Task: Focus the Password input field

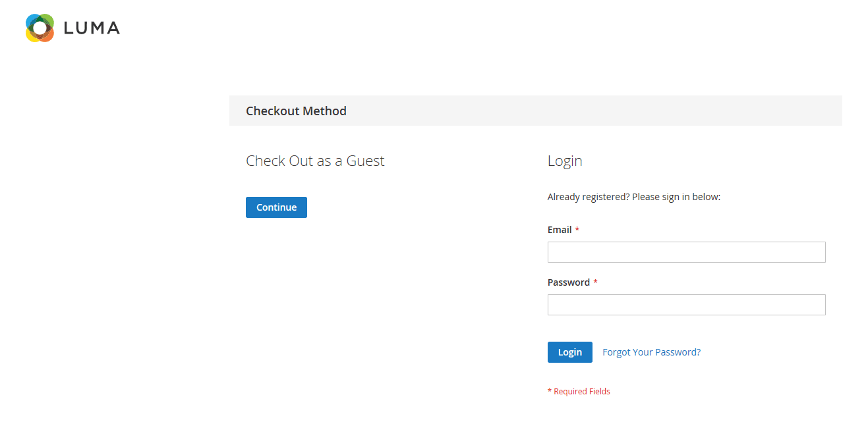Action: pos(686,305)
